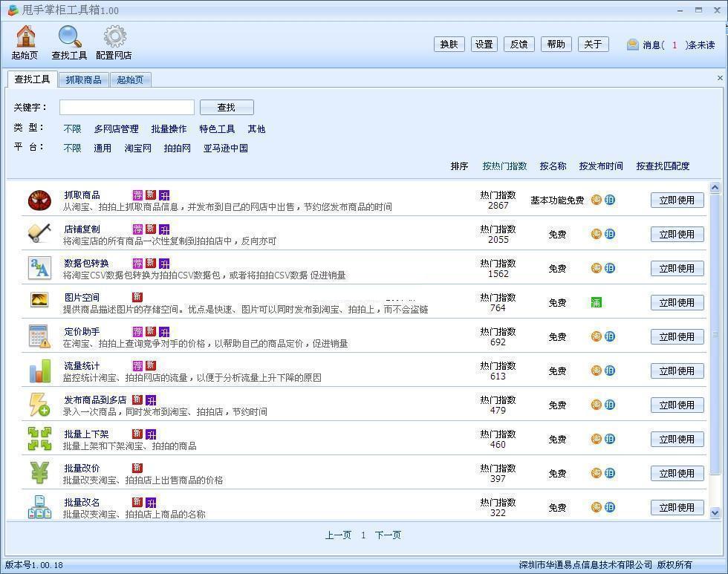Go to 下一页 next page
This screenshot has height=574, width=728.
pos(388,535)
